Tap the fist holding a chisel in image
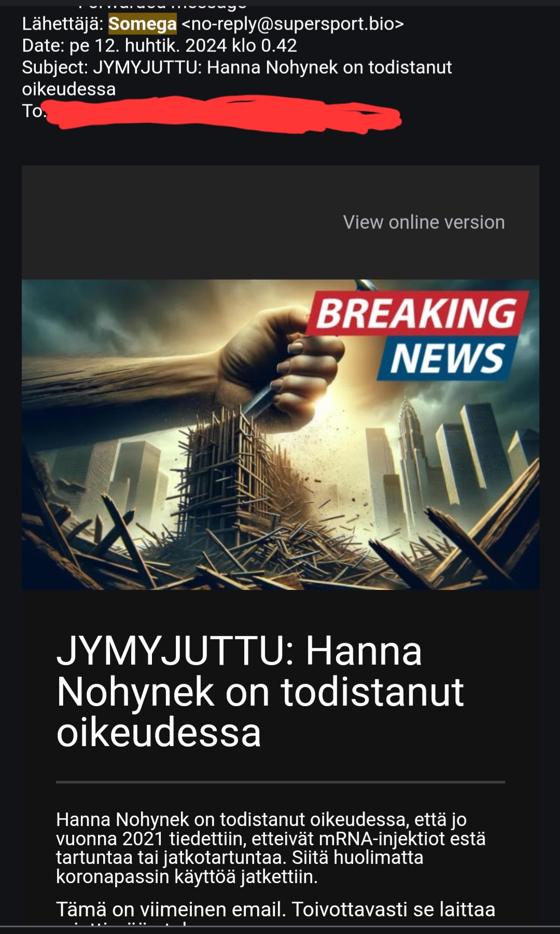 click(x=283, y=363)
